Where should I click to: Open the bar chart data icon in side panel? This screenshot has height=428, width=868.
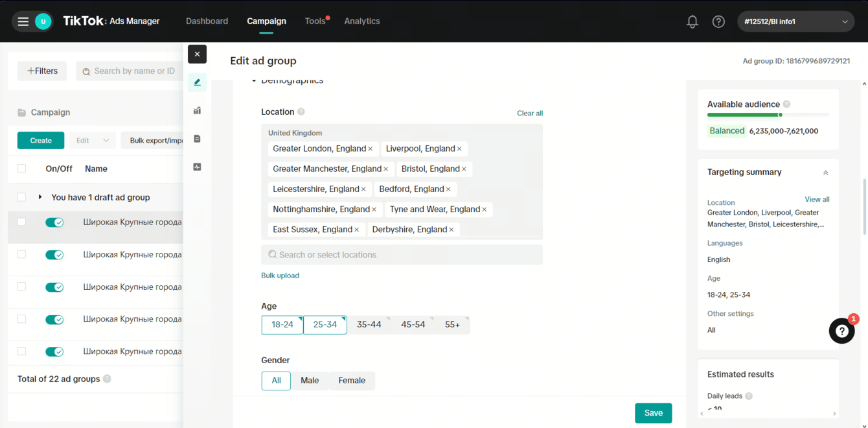[198, 111]
